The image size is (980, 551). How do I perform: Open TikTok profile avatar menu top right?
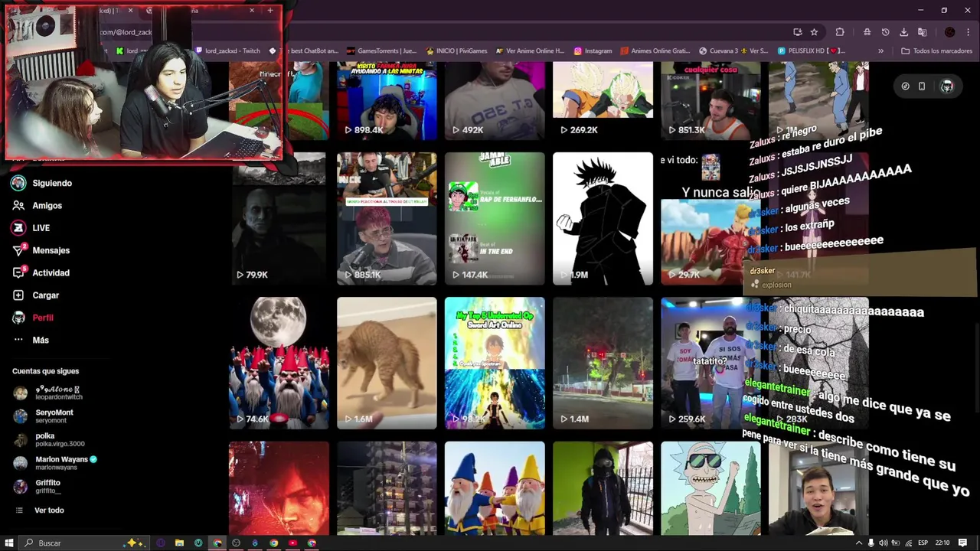click(947, 86)
